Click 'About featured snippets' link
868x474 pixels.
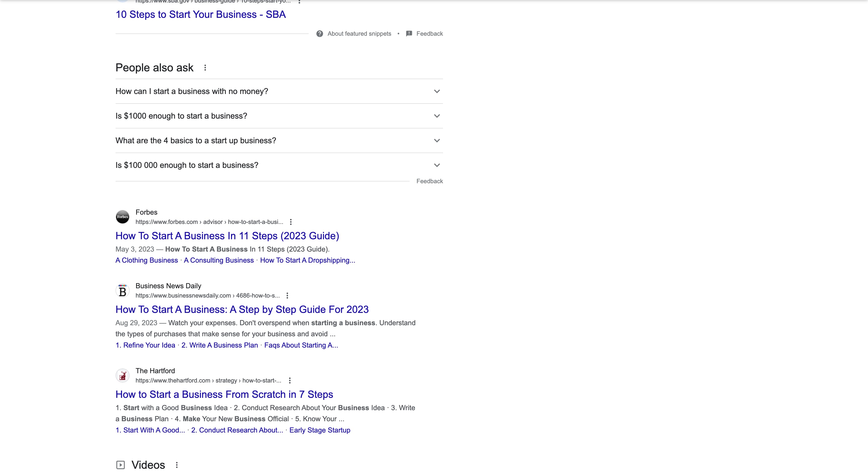pos(359,34)
